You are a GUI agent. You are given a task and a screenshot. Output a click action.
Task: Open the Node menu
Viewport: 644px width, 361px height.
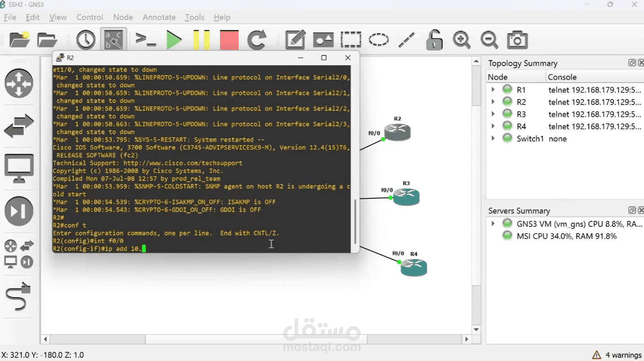123,17
